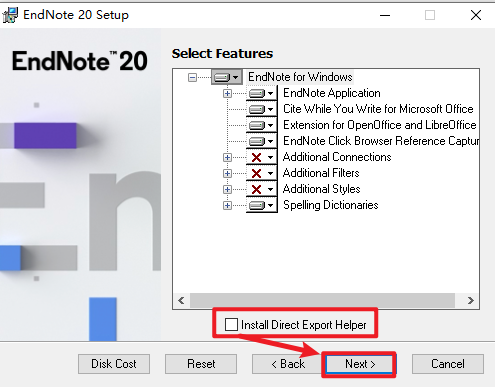Expand the EndNote Application tree node
Image resolution: width=495 pixels, height=387 pixels.
[227, 94]
